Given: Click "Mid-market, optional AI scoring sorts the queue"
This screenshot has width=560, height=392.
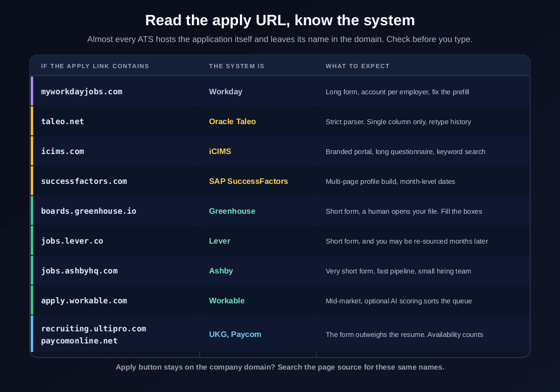Looking at the screenshot, I should click(x=399, y=301).
